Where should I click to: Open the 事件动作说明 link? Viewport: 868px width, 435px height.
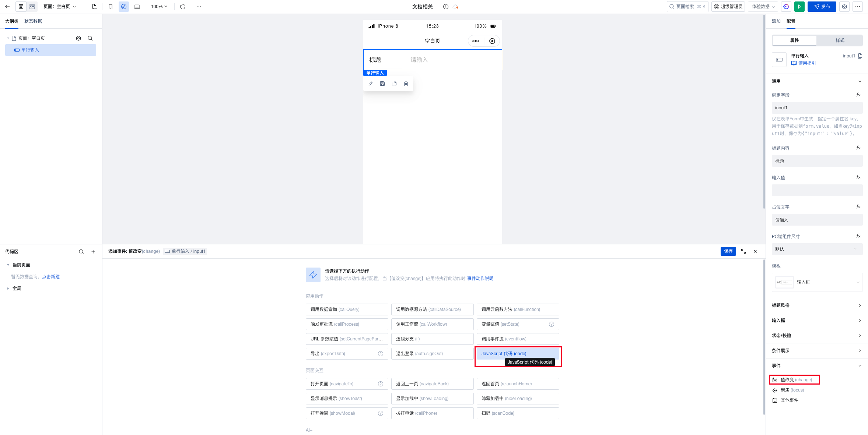(x=480, y=279)
